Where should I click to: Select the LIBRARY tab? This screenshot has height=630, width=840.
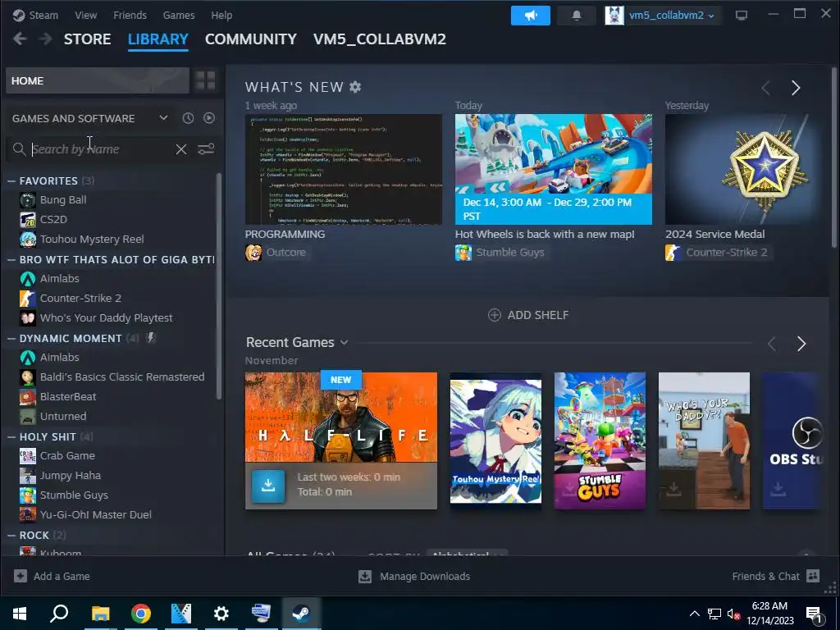coord(158,39)
